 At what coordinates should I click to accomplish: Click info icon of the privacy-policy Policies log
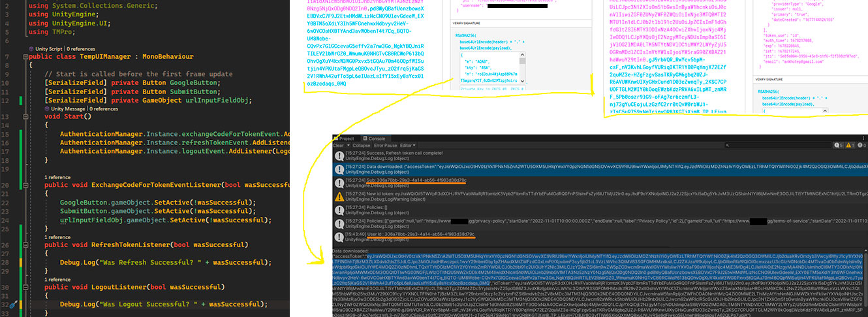(338, 224)
